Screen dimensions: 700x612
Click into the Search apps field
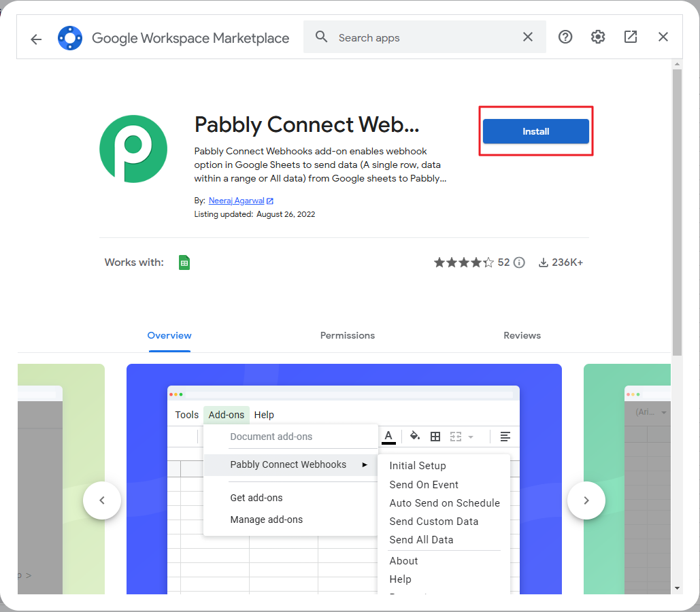click(422, 38)
